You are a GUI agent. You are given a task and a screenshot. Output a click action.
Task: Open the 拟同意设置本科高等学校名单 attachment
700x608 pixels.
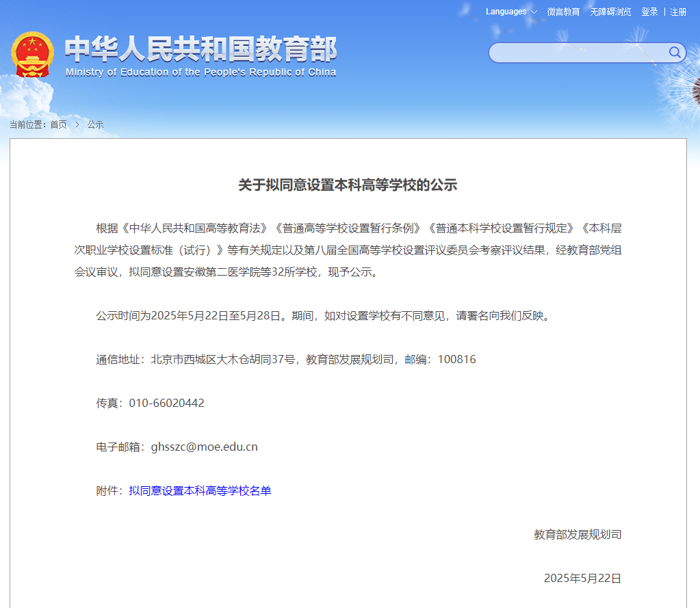coord(200,490)
